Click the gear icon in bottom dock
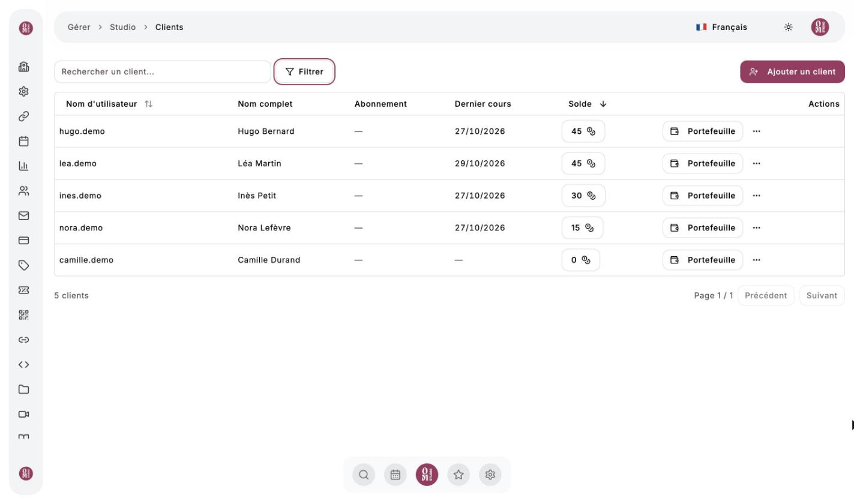 click(490, 475)
